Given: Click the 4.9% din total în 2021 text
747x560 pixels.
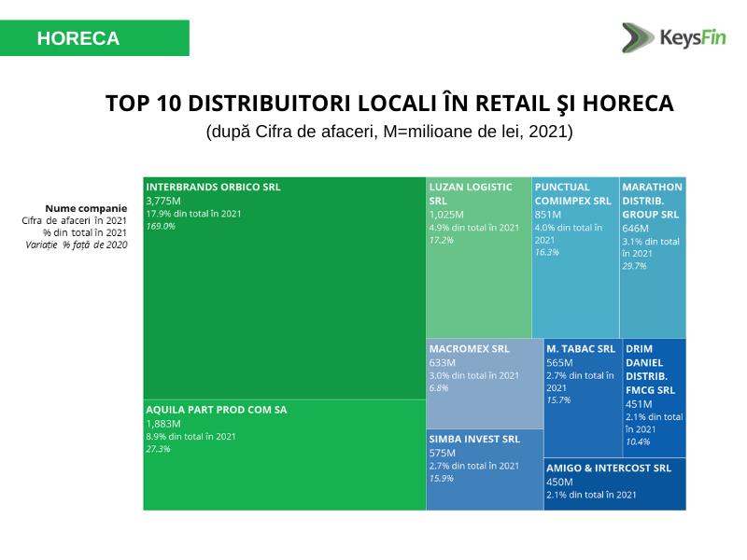Looking at the screenshot, I should point(473,228).
